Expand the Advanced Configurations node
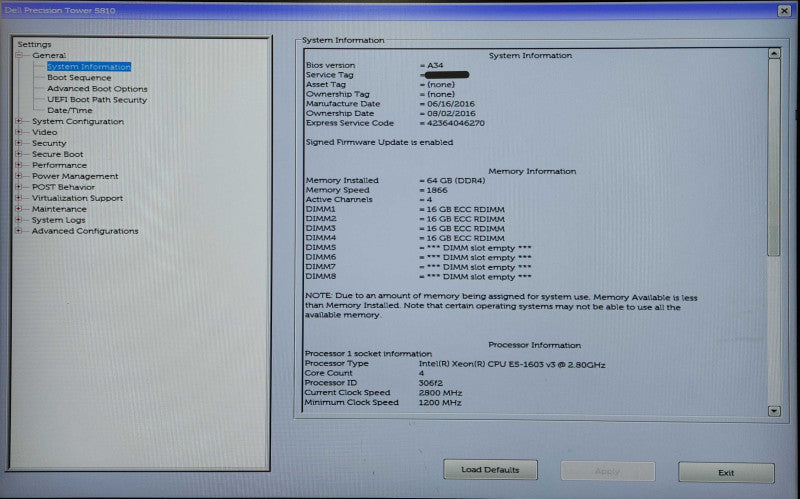Viewport: 800px width, 499px height. pyautogui.click(x=19, y=231)
